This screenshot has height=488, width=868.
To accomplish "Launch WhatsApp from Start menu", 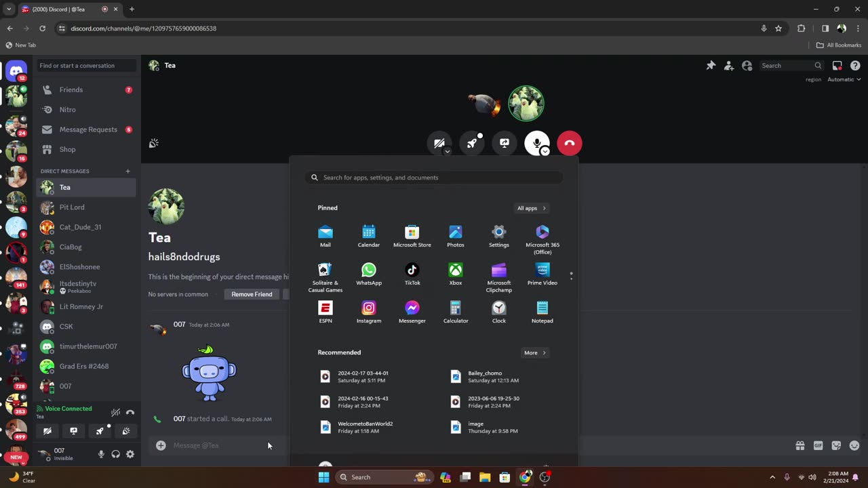I will point(369,274).
